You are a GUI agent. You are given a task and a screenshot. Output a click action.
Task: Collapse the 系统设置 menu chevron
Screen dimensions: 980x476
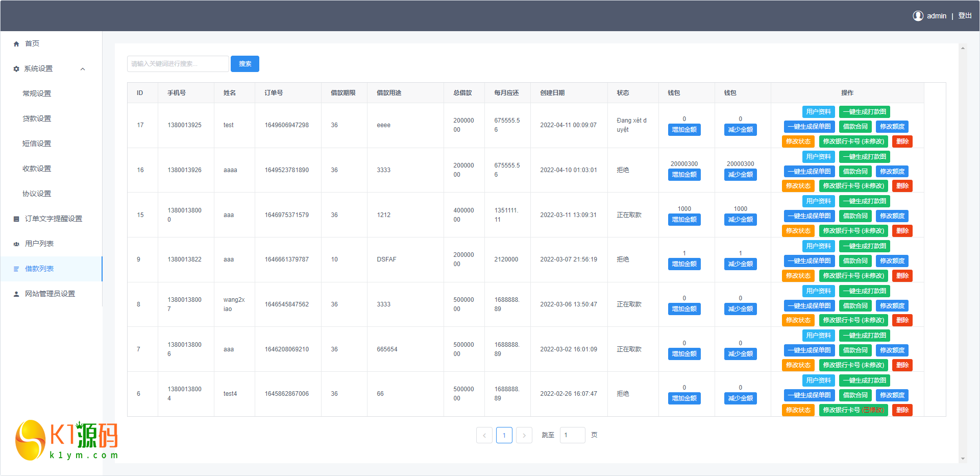tap(83, 69)
